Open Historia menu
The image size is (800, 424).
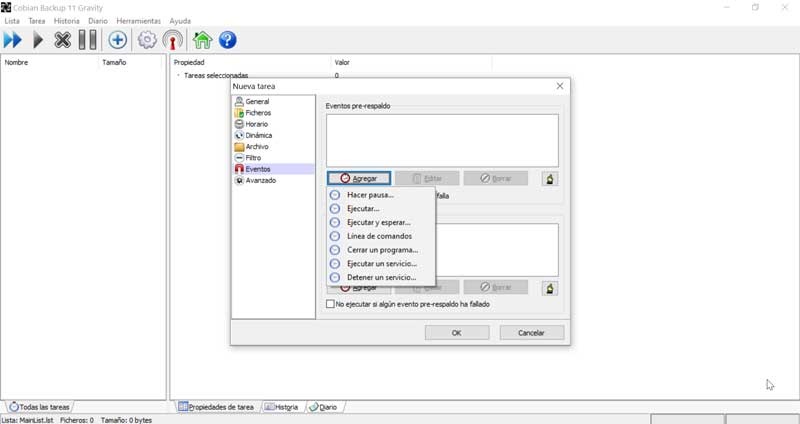point(67,21)
